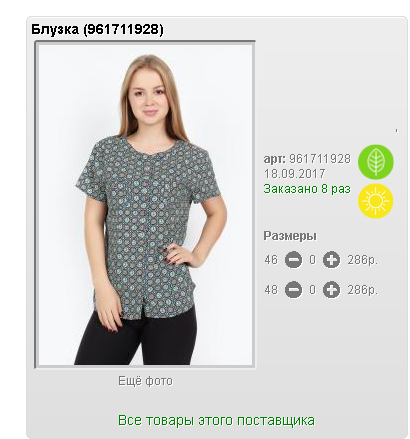Image resolution: width=410 pixels, height=439 pixels.
Task: Open the blouse product photo
Action: point(145,205)
